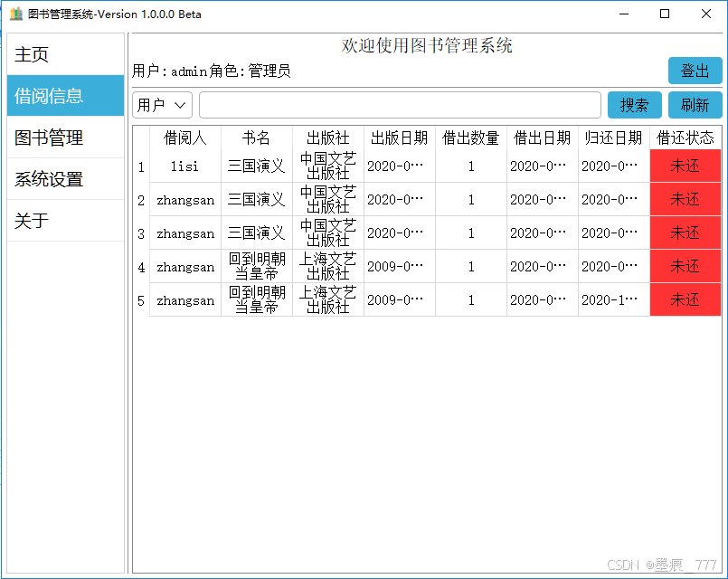Click zhangsan in row 5

click(x=185, y=300)
